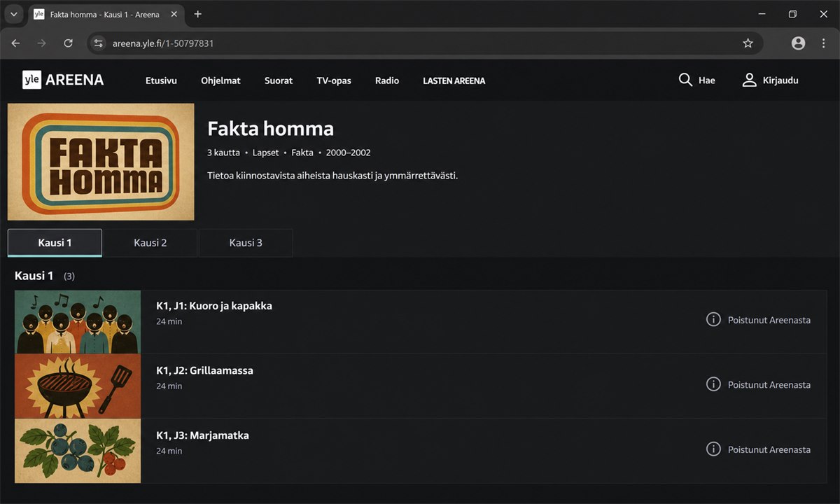Maximize the browser window
This screenshot has width=840, height=504.
792,14
